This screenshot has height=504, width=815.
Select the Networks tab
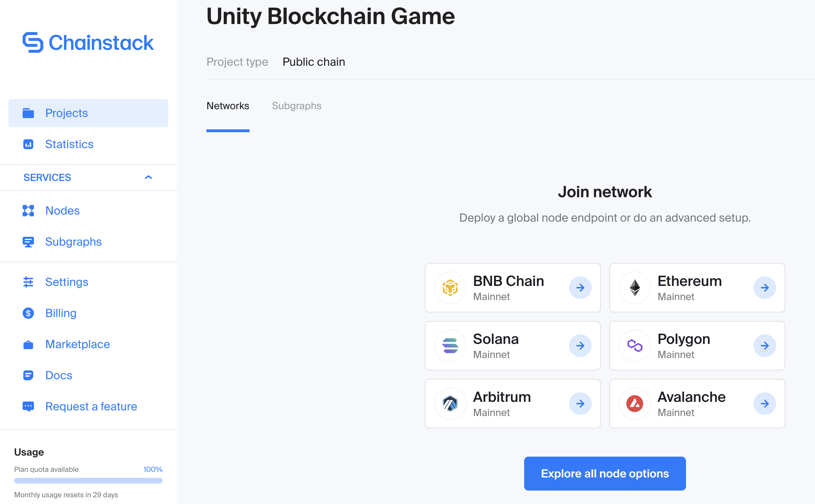tap(228, 106)
